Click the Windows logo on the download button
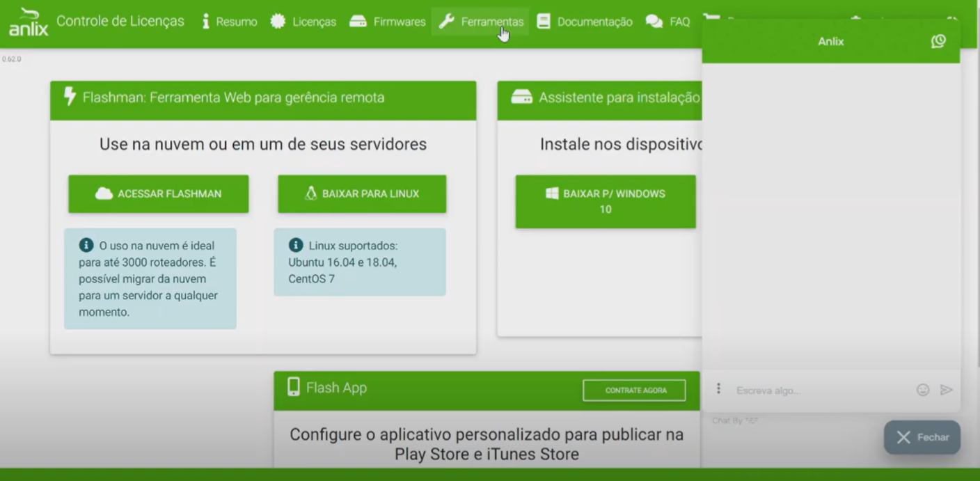This screenshot has height=481, width=980. tap(552, 194)
